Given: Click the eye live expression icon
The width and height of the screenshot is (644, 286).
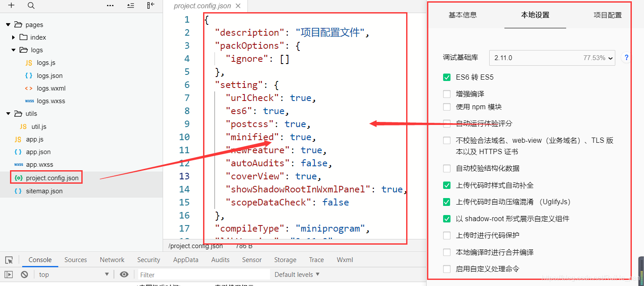Looking at the screenshot, I should pos(124,275).
